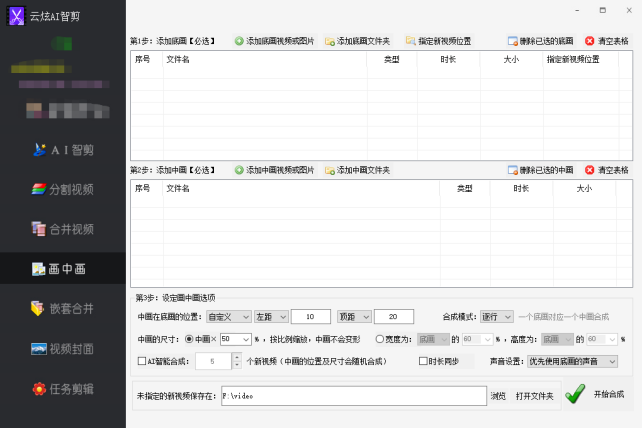Click the red 清空表格 icon for 底画 table
Image resolution: width=642 pixels, height=428 pixels.
coord(590,41)
